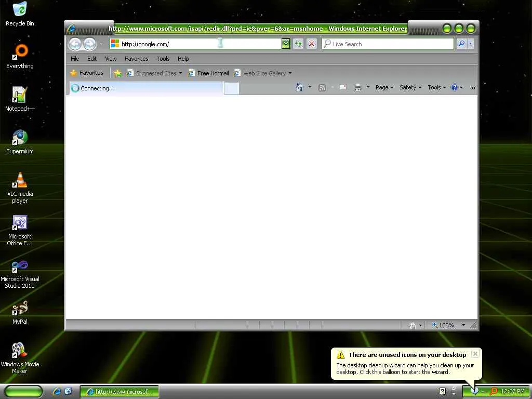This screenshot has width=532, height=399.
Task: Click the RSS Feeds icon
Action: 322,88
